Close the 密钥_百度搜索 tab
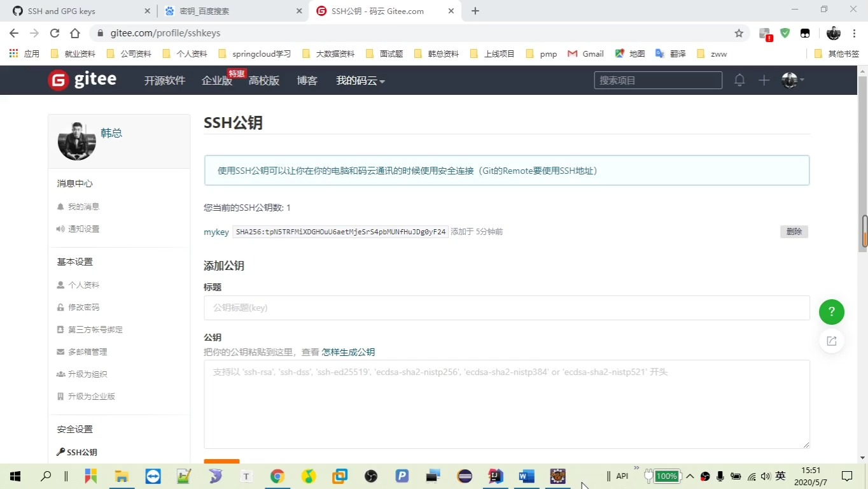The width and height of the screenshot is (868, 489). coord(299,11)
